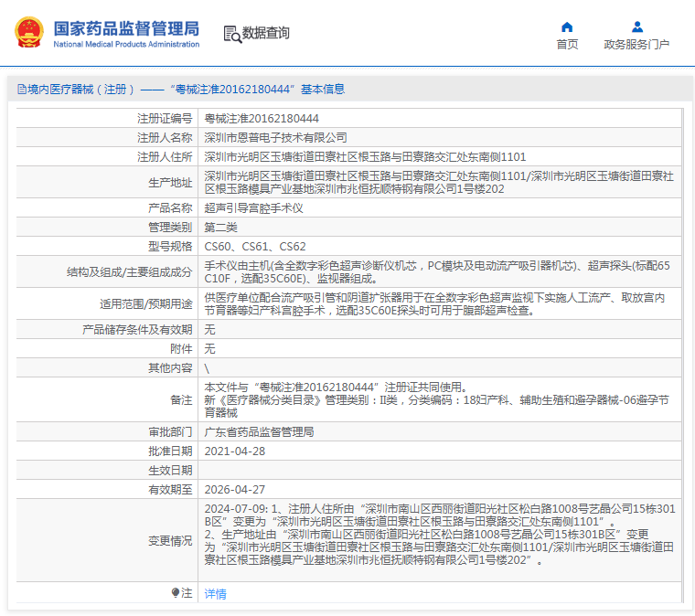The height and width of the screenshot is (616, 695).
Task: Click the 生产地址 production address value
Action: click(x=439, y=183)
